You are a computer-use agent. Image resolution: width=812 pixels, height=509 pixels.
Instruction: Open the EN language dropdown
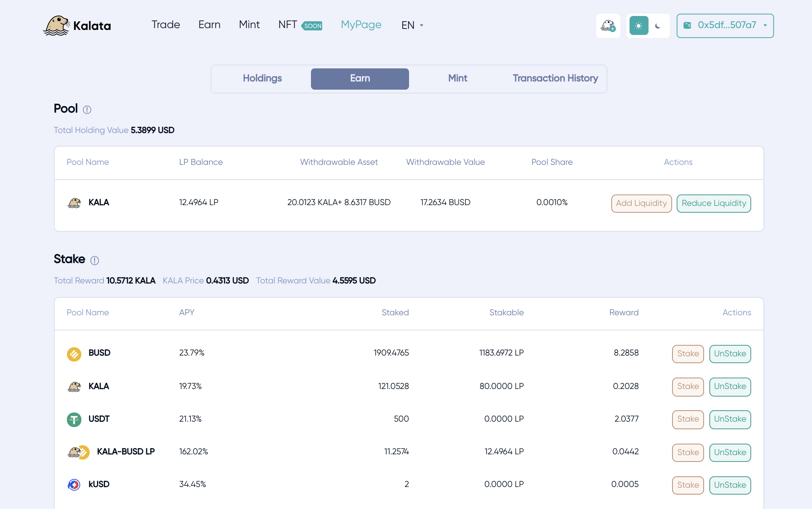click(x=412, y=25)
